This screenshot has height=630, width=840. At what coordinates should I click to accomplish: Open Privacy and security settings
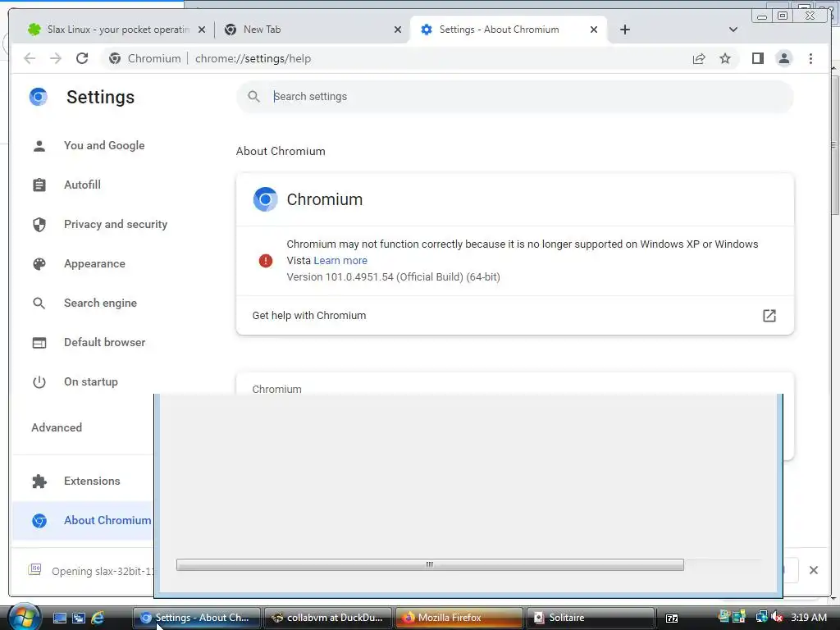click(x=115, y=225)
